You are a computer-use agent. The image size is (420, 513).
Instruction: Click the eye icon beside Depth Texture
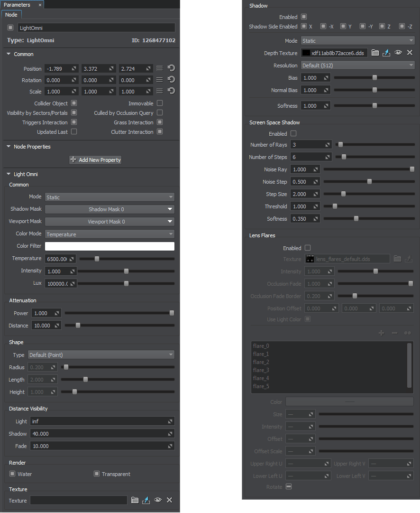click(x=398, y=53)
